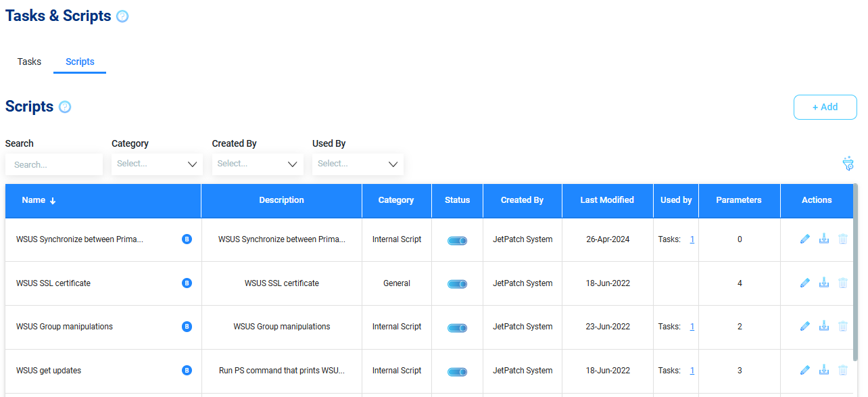
Task: Edit the WSUS get updates script
Action: [804, 370]
